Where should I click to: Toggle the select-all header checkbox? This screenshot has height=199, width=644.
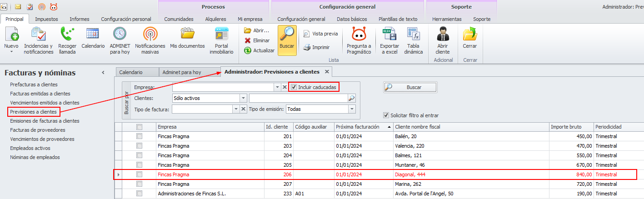140,127
